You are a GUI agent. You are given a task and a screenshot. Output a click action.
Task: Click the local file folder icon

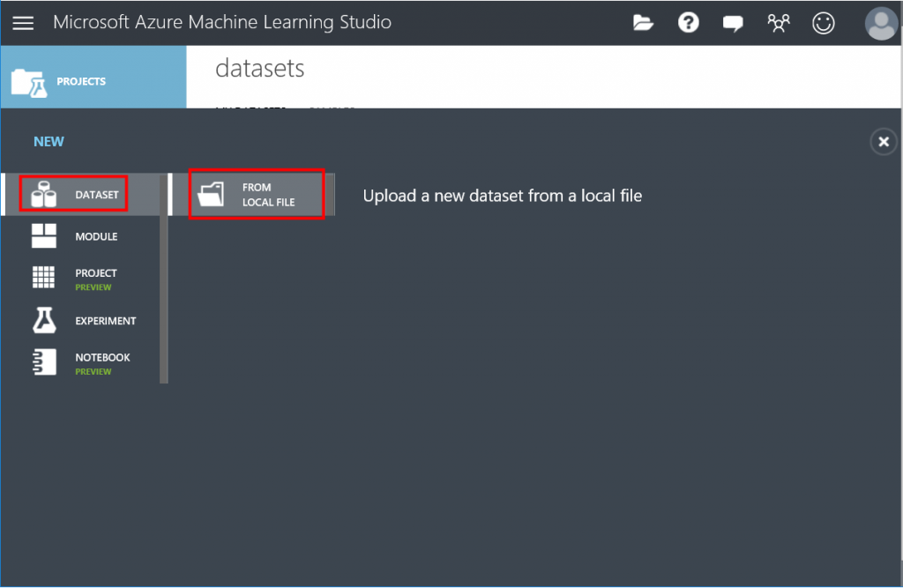(211, 195)
